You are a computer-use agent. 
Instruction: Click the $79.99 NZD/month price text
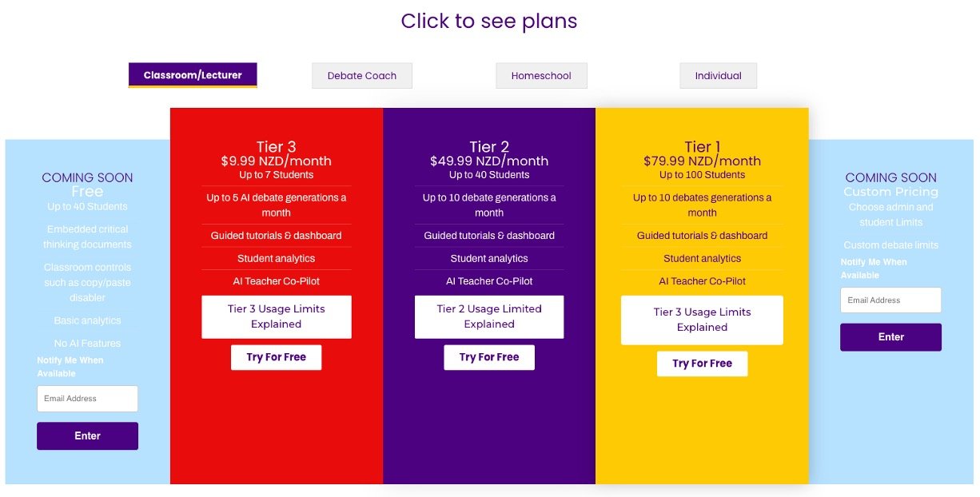pos(702,161)
